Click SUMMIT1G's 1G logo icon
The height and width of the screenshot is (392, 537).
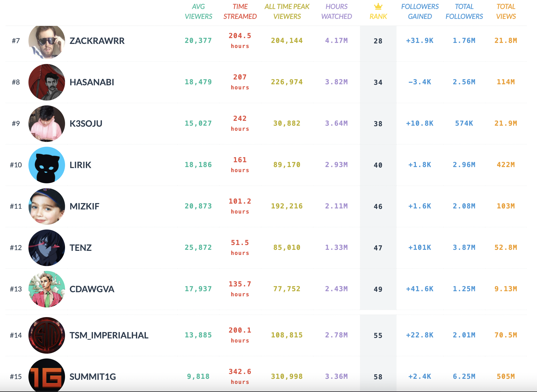(x=47, y=376)
